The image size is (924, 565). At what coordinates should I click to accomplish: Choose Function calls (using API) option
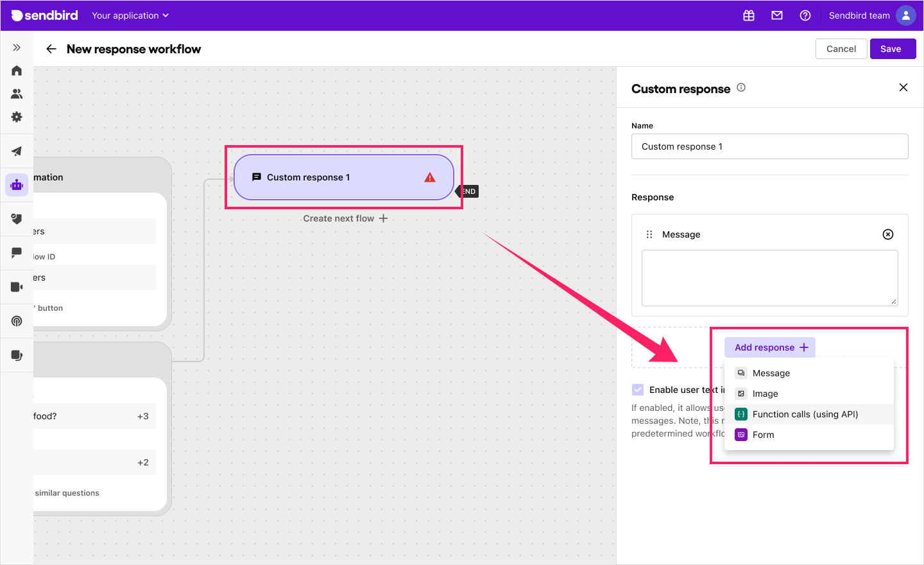[809, 414]
